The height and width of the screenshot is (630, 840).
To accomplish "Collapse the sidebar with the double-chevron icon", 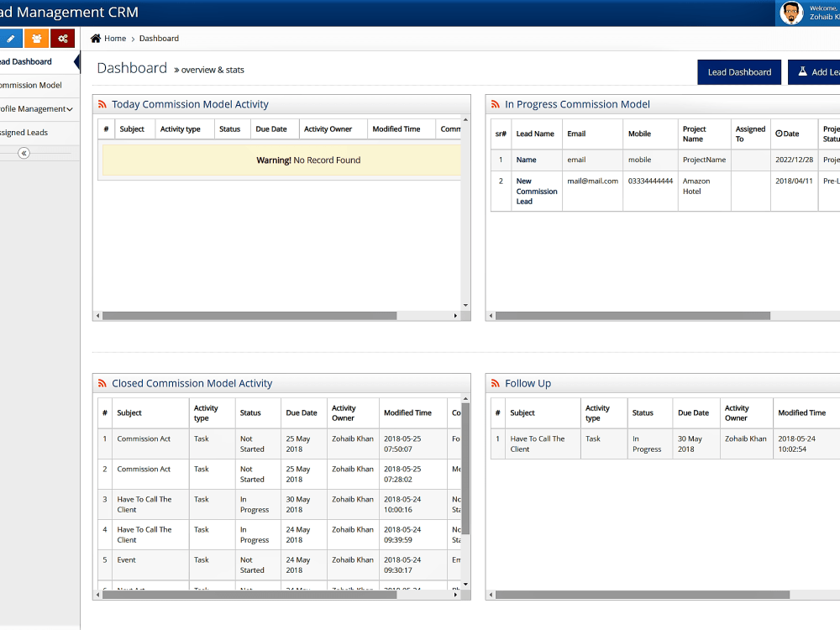I will [24, 153].
